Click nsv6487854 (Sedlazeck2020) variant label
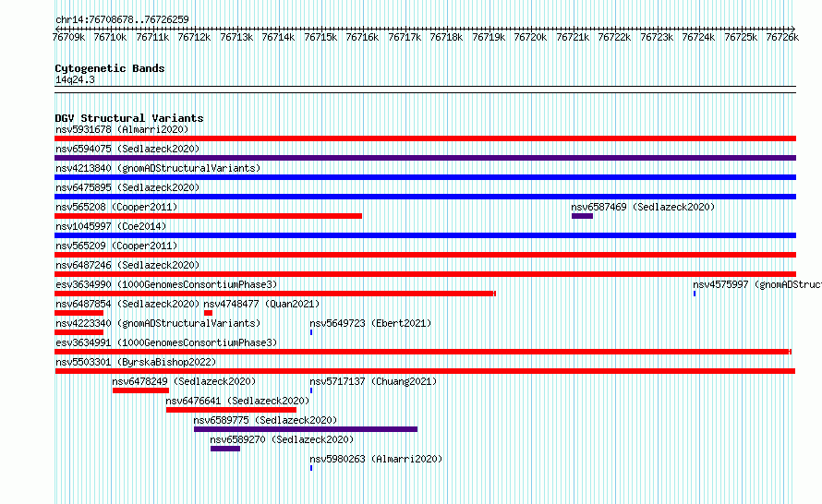 click(127, 304)
